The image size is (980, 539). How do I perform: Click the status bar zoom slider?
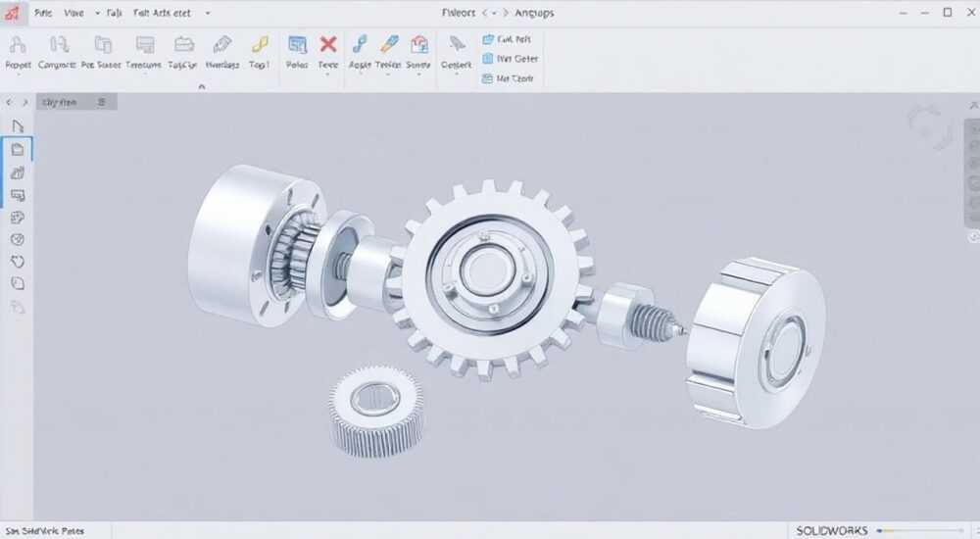click(x=920, y=531)
